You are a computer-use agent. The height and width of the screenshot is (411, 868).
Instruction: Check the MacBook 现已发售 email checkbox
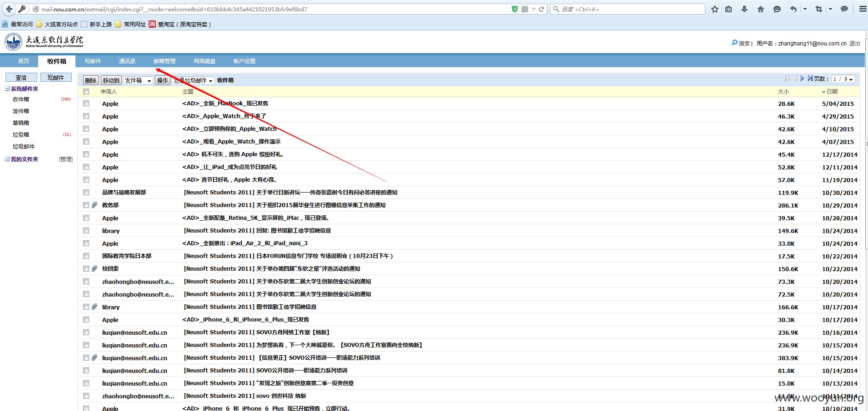(86, 104)
